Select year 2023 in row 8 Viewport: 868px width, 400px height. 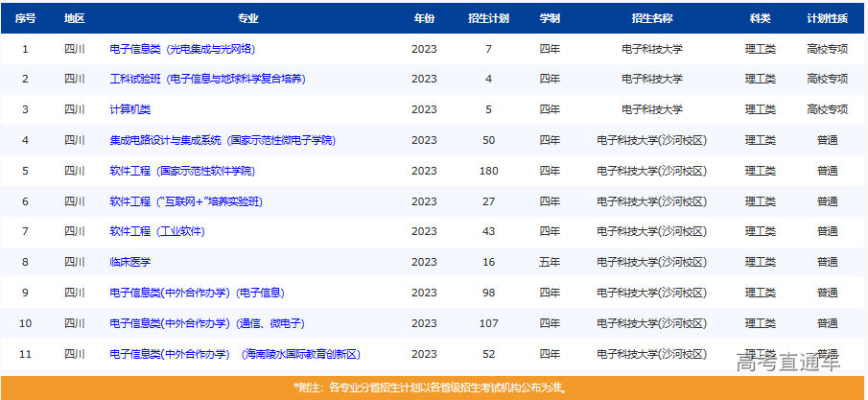(x=424, y=262)
